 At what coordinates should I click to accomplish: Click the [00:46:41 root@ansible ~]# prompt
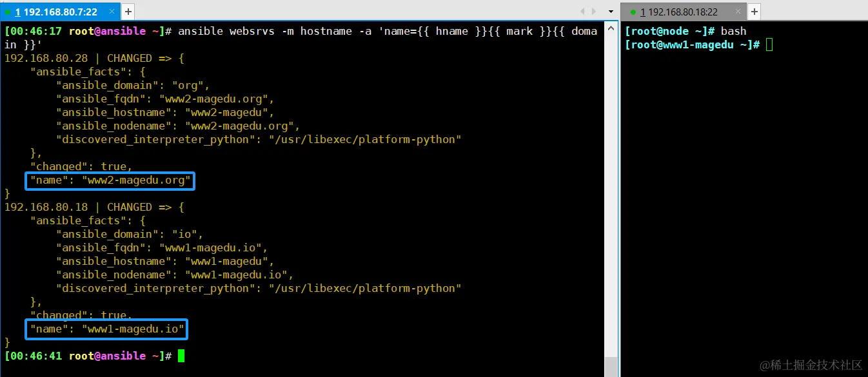click(x=88, y=356)
